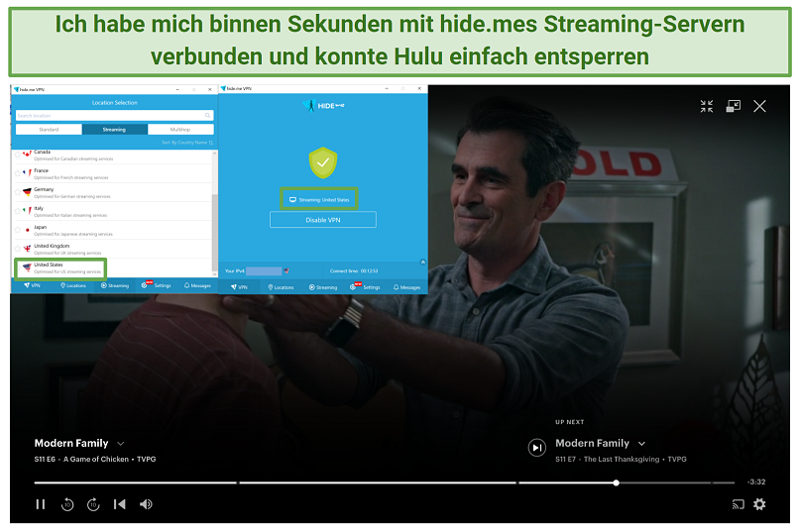Favorite Japan with its star
This screenshot has width=799, height=532.
click(18, 230)
